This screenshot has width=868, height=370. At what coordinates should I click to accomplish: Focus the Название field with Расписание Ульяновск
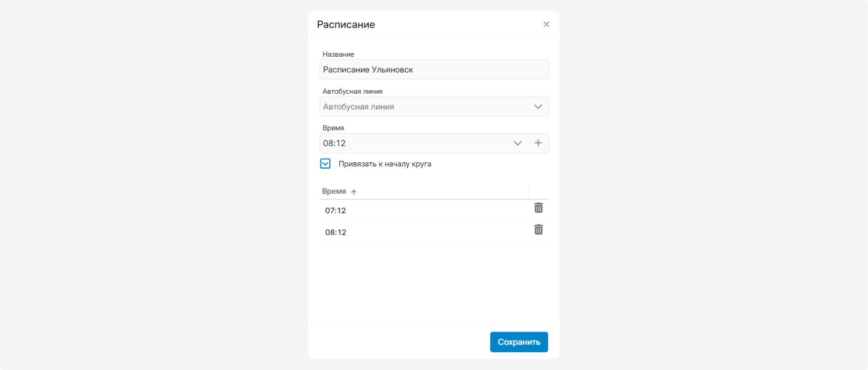point(434,69)
